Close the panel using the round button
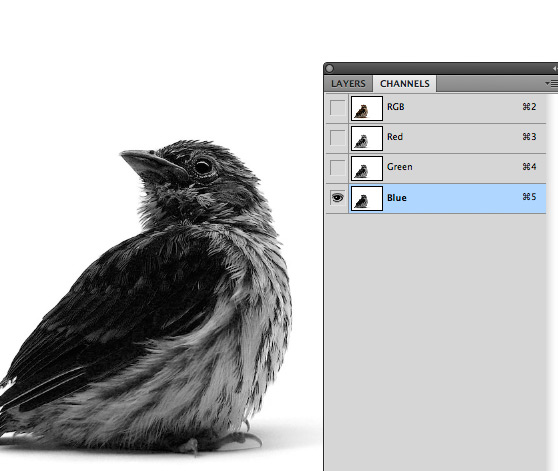Viewport: 558px width, 471px height. pos(330,68)
